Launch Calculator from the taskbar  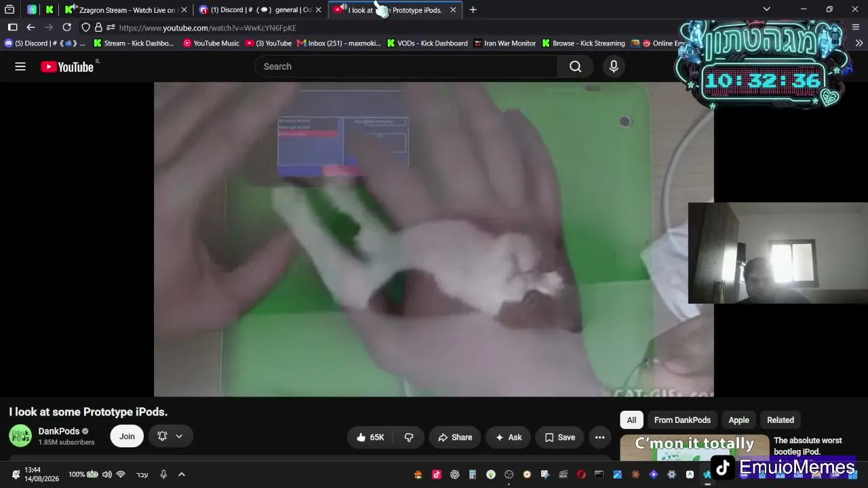click(473, 474)
